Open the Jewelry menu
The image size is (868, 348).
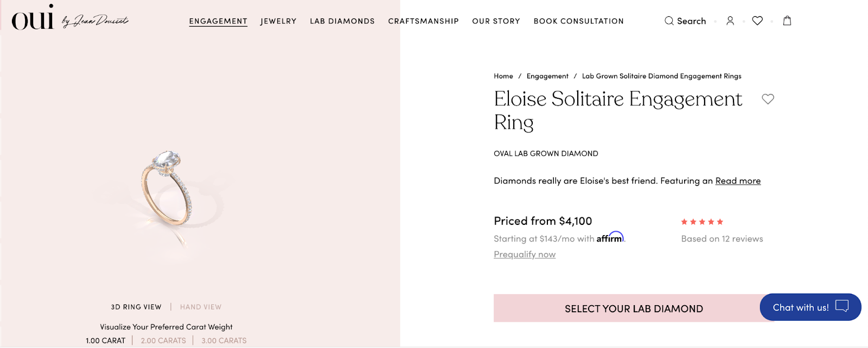click(x=278, y=21)
